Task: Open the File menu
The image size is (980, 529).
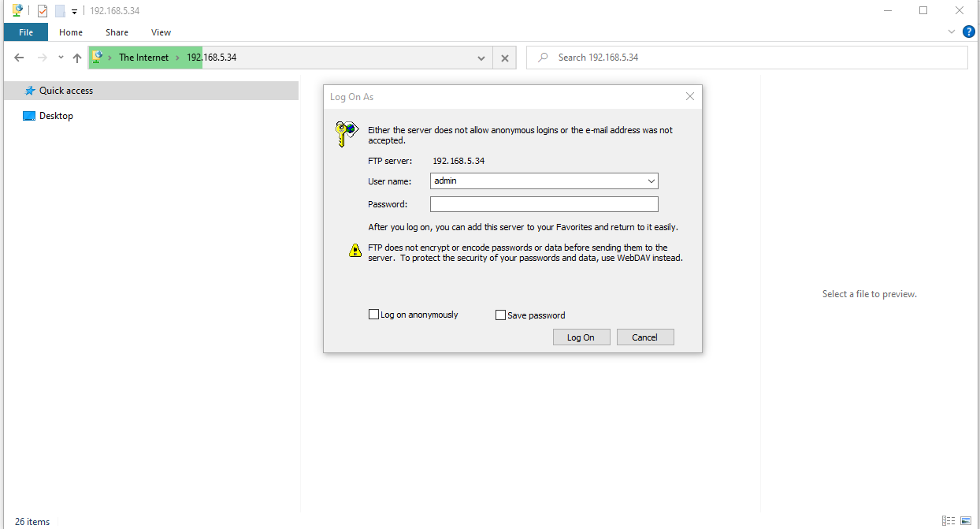Action: click(26, 32)
